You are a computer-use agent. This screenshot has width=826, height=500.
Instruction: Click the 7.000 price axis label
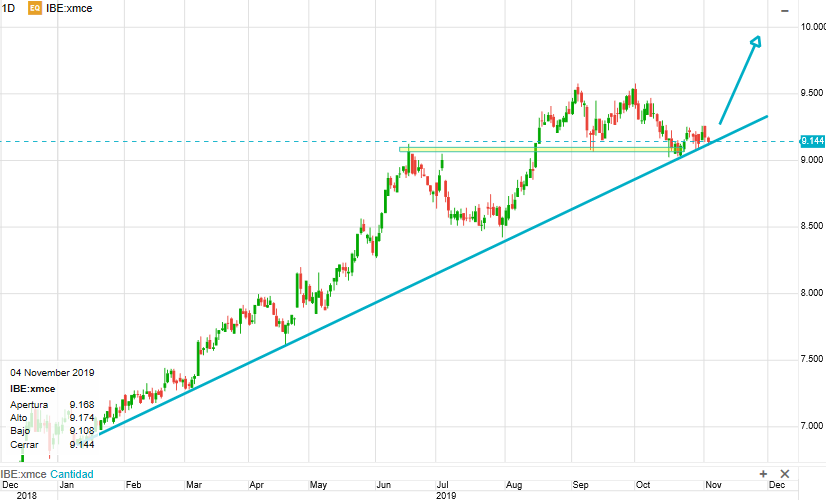(x=810, y=427)
